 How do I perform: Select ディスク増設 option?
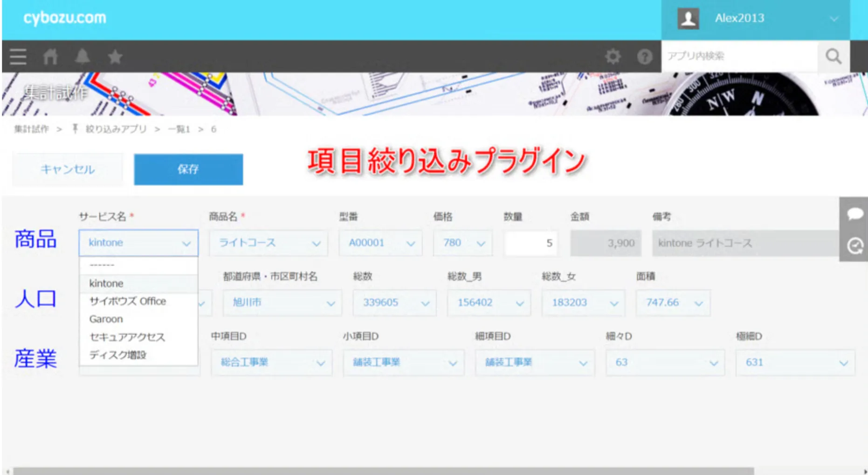[x=138, y=355]
